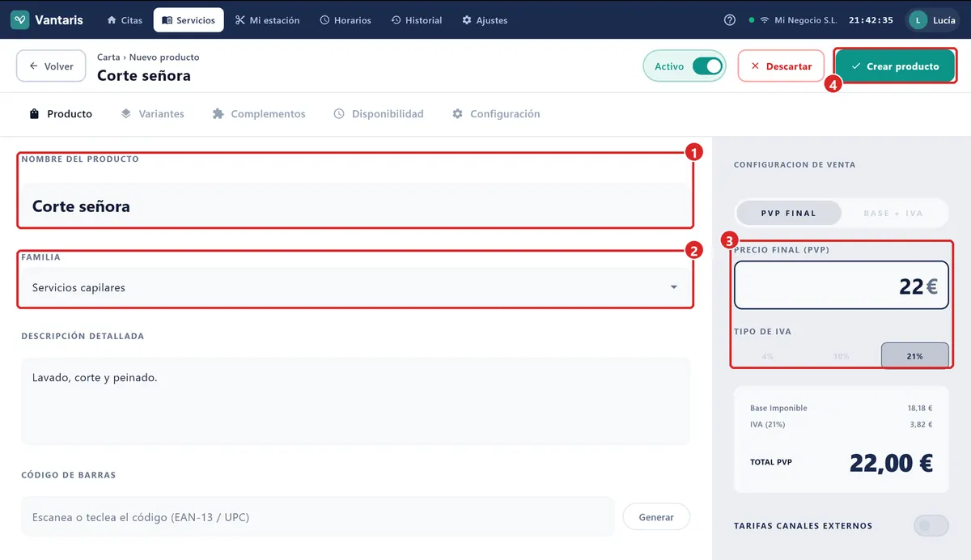Click Crear producto to save
The image size is (971, 560).
click(895, 66)
